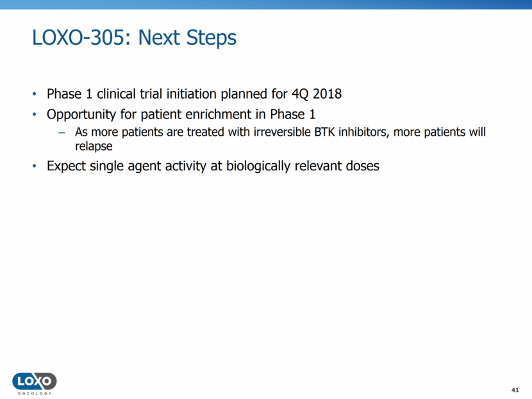Click the bullet dot before "Expect"
Screen dimensions: 532x399
coord(35,167)
